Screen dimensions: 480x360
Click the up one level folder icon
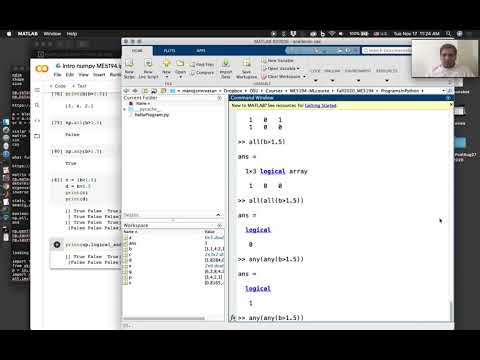145,91
